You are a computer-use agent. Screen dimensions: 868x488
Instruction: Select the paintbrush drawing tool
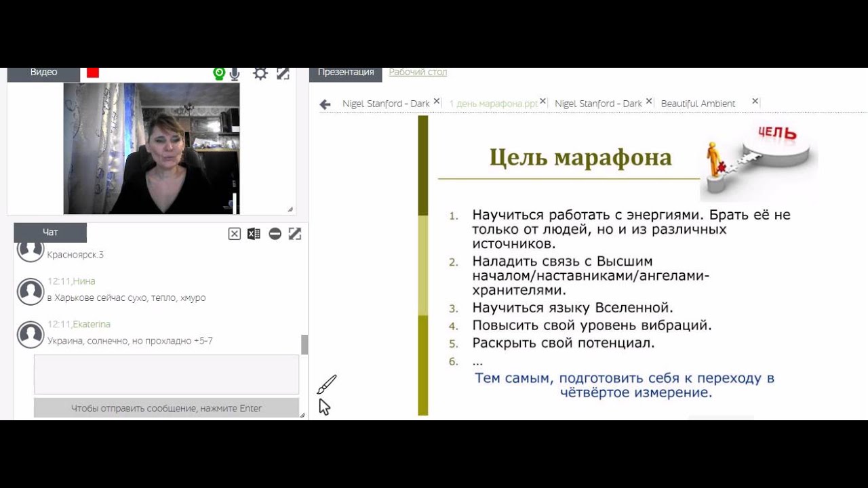pyautogui.click(x=326, y=384)
